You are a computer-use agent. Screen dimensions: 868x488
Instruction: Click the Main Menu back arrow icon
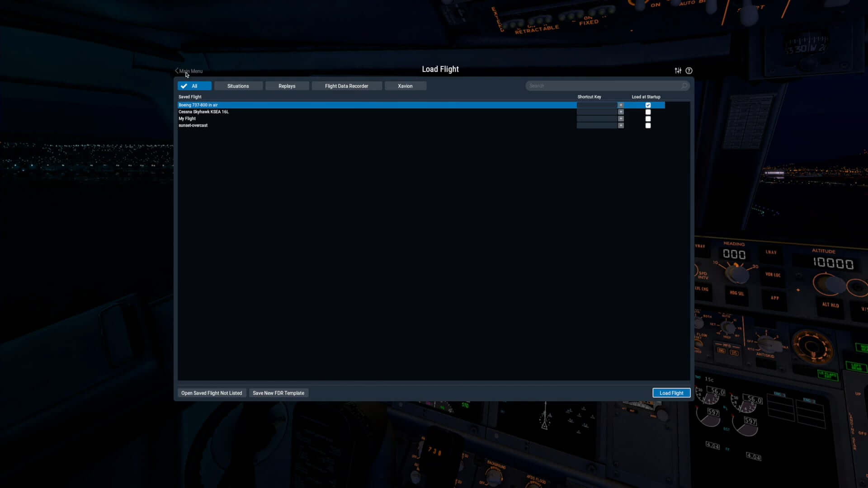[176, 70]
